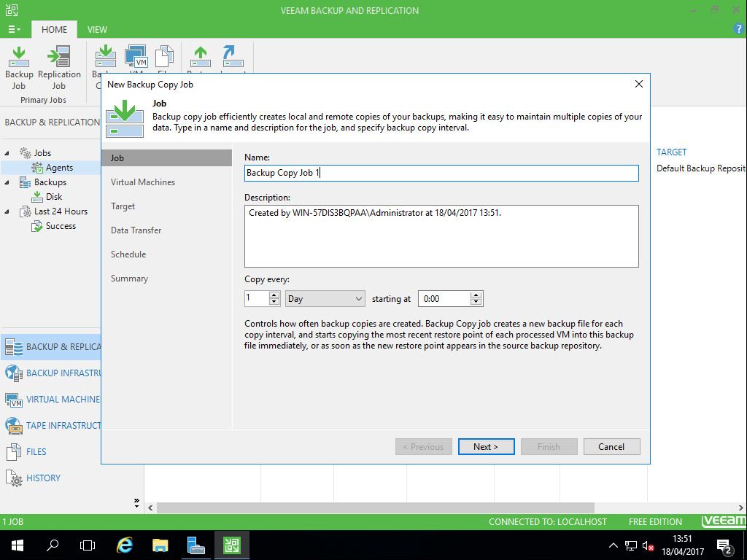The image size is (747, 560).
Task: Go to the Data Transfer wizard step
Action: pyautogui.click(x=136, y=230)
